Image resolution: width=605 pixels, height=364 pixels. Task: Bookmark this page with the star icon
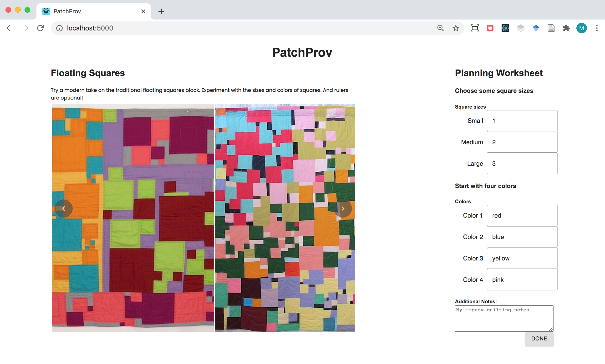[x=456, y=28]
